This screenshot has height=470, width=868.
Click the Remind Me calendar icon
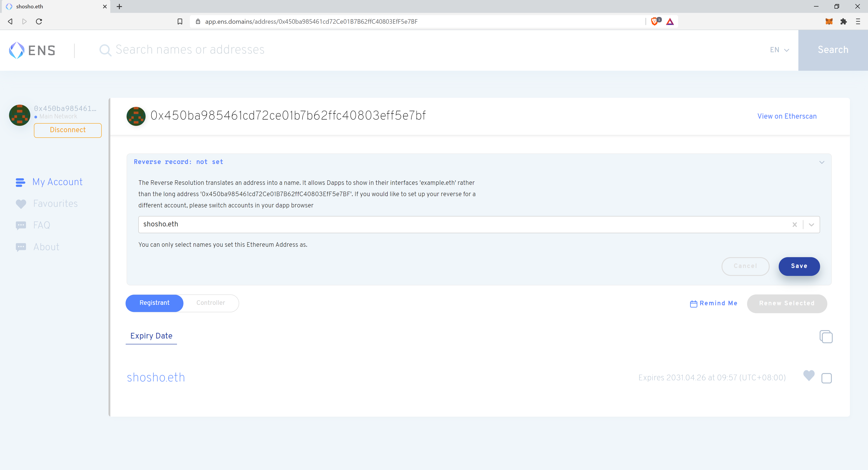693,303
